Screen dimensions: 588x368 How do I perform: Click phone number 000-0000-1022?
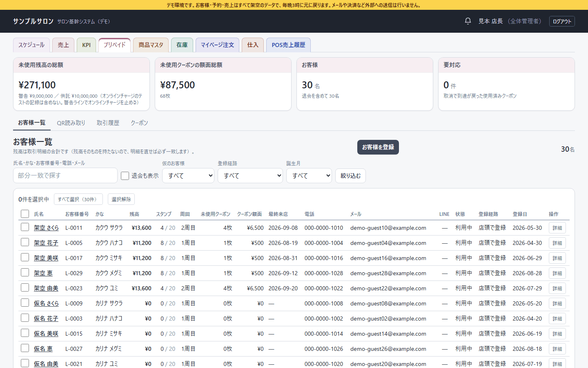(x=324, y=288)
